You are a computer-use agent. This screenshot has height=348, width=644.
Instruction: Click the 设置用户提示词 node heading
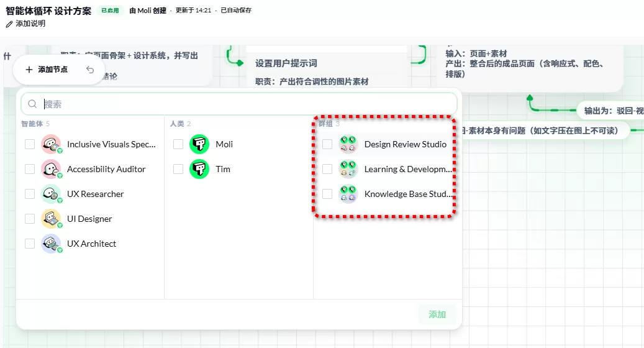(x=286, y=63)
